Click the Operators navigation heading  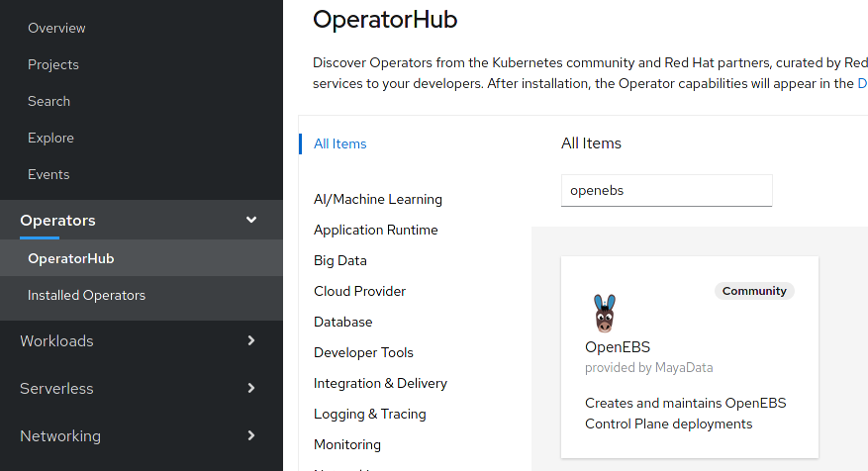(x=57, y=221)
